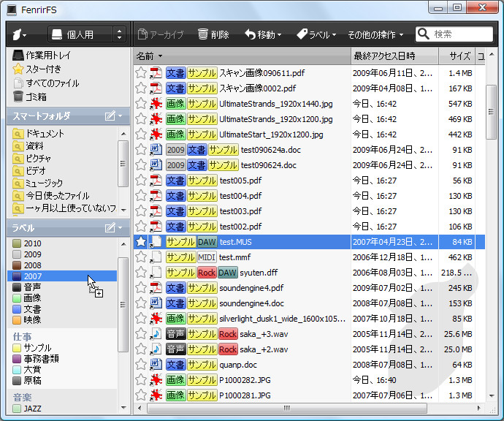Toggle star for スキャン画像0002.pdf
Image resolution: width=504 pixels, height=421 pixels.
tap(141, 88)
